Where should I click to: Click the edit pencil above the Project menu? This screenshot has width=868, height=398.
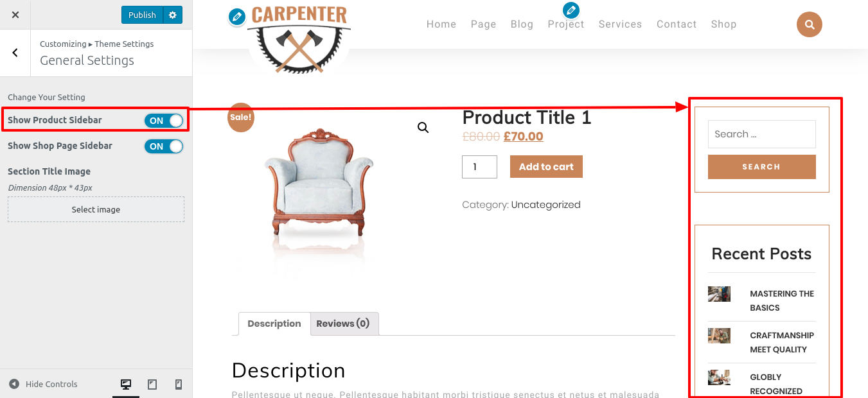point(571,10)
